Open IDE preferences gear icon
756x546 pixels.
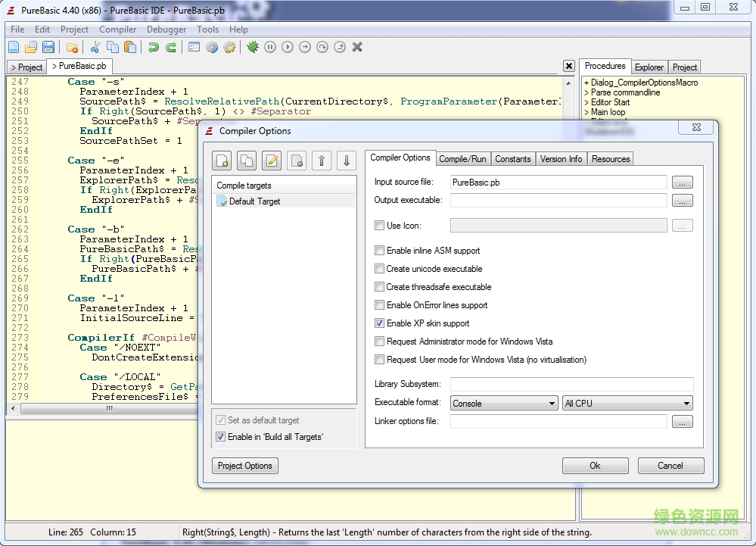click(229, 46)
